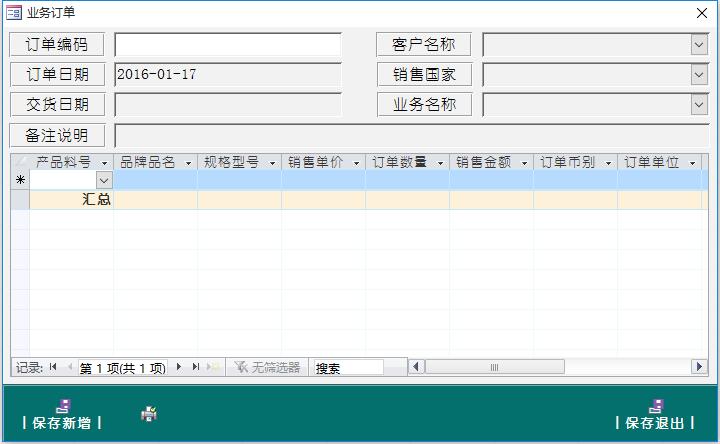This screenshot has height=444, width=720.
Task: Go to first record navigation arrow
Action: (53, 367)
